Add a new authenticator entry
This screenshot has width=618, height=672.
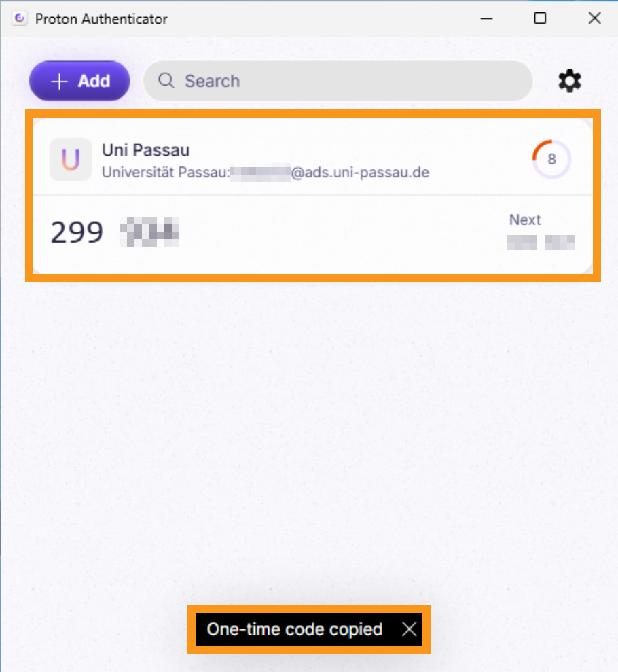[79, 81]
